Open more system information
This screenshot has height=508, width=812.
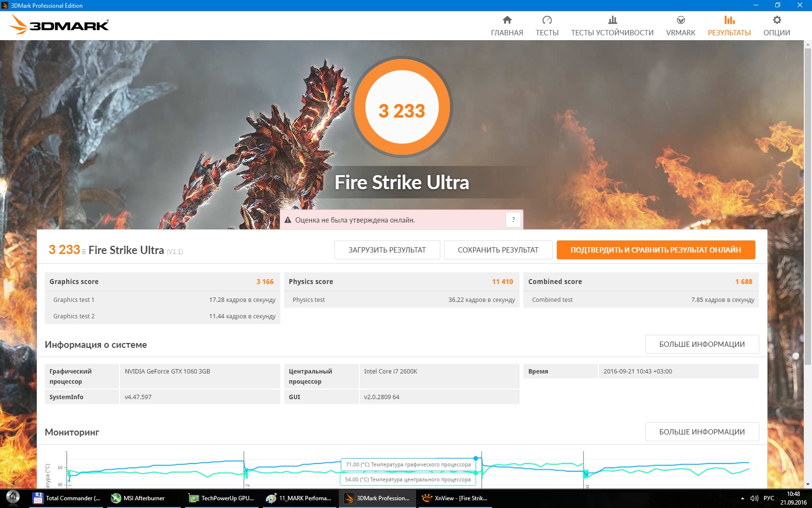click(x=701, y=344)
